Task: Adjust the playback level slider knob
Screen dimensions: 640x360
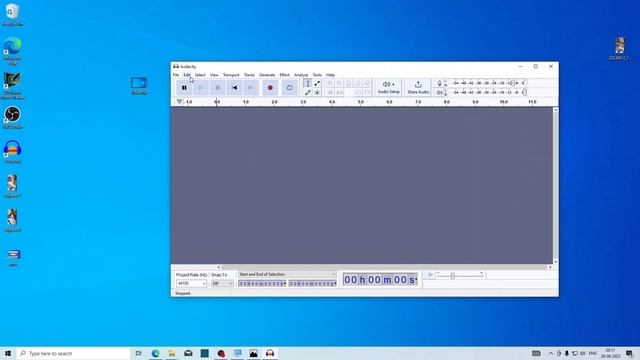Action: click(524, 93)
